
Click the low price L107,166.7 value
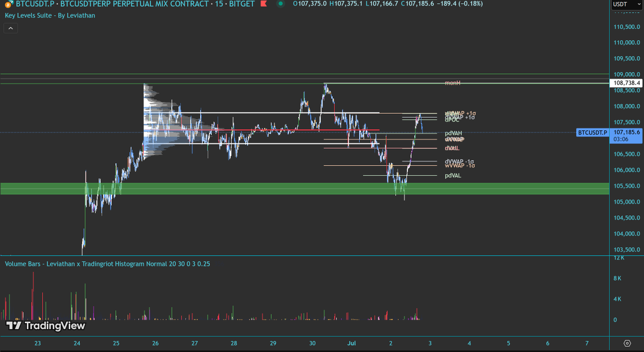click(382, 4)
